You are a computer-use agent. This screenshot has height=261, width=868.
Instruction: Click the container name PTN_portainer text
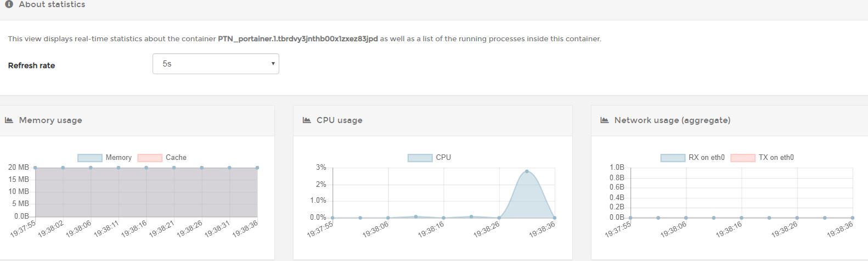297,39
